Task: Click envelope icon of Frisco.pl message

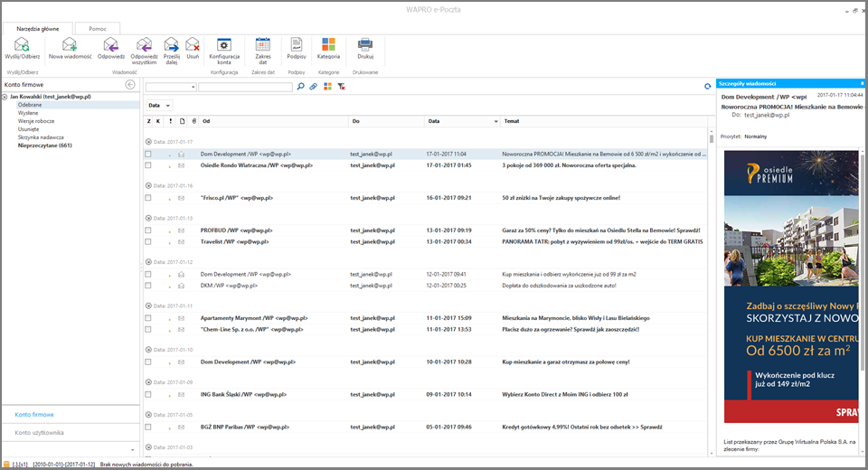Action: coord(181,198)
